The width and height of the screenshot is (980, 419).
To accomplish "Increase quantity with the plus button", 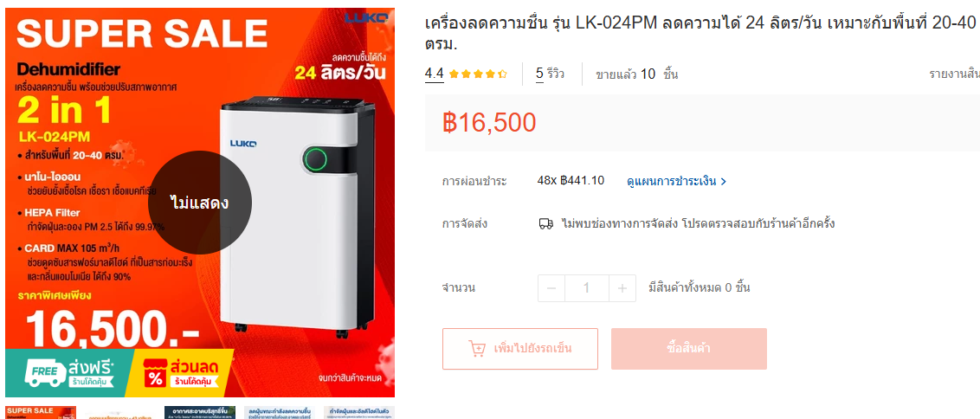I will pyautogui.click(x=622, y=288).
